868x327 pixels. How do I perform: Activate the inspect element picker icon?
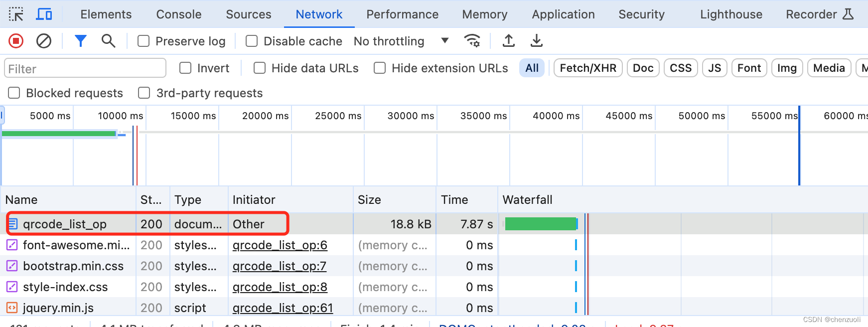coord(16,14)
